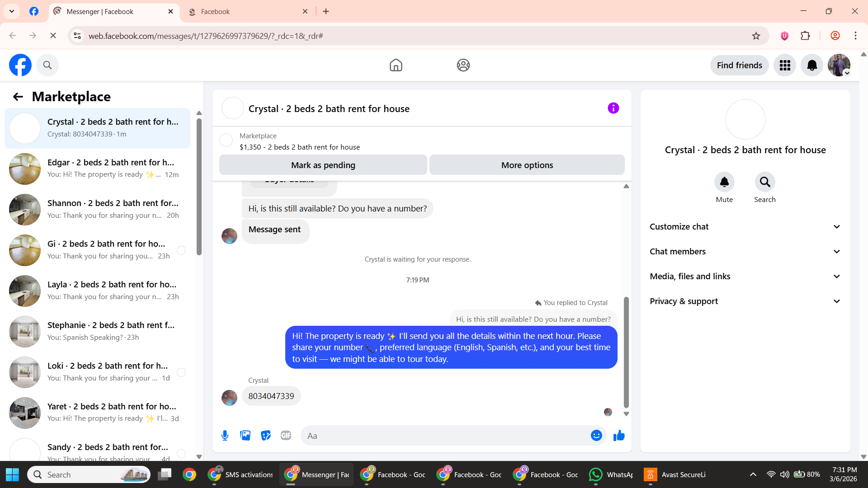
Task: Open the emoji picker in message box
Action: coord(596,436)
